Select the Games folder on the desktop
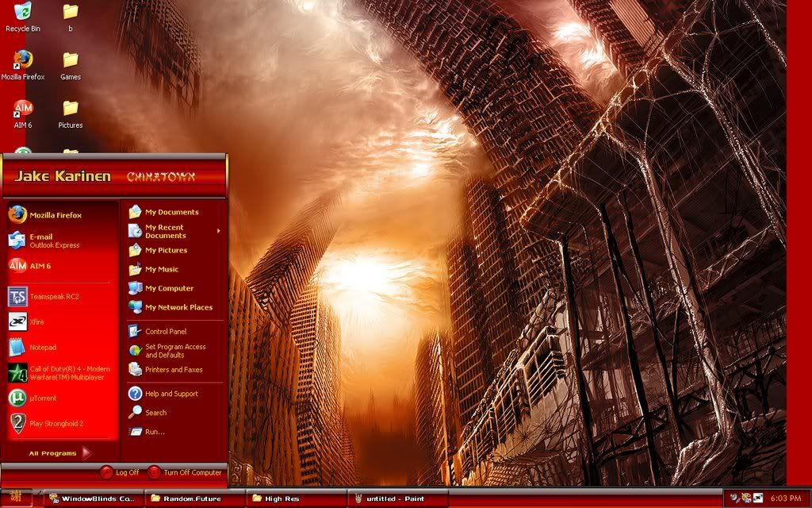Viewport: 812px width, 508px height. click(x=71, y=65)
